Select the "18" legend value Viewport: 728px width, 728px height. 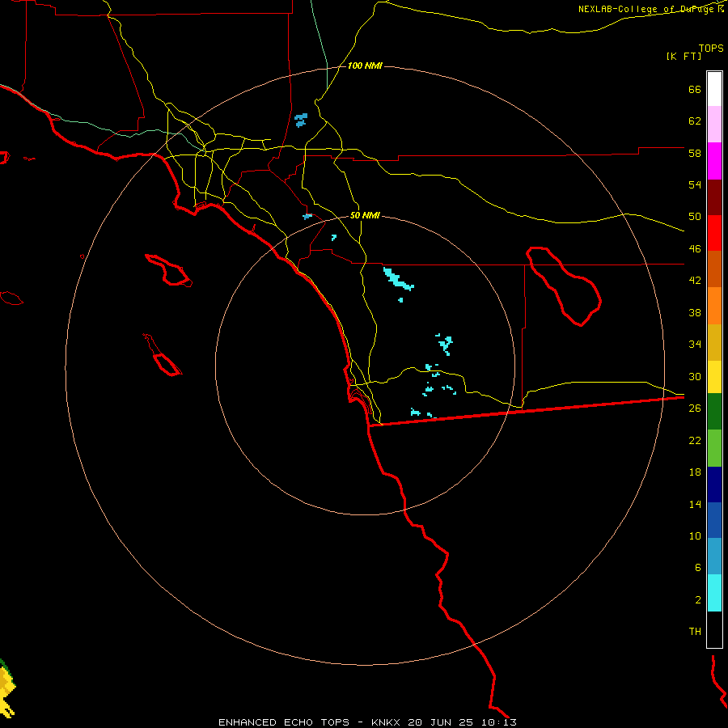pos(695,472)
